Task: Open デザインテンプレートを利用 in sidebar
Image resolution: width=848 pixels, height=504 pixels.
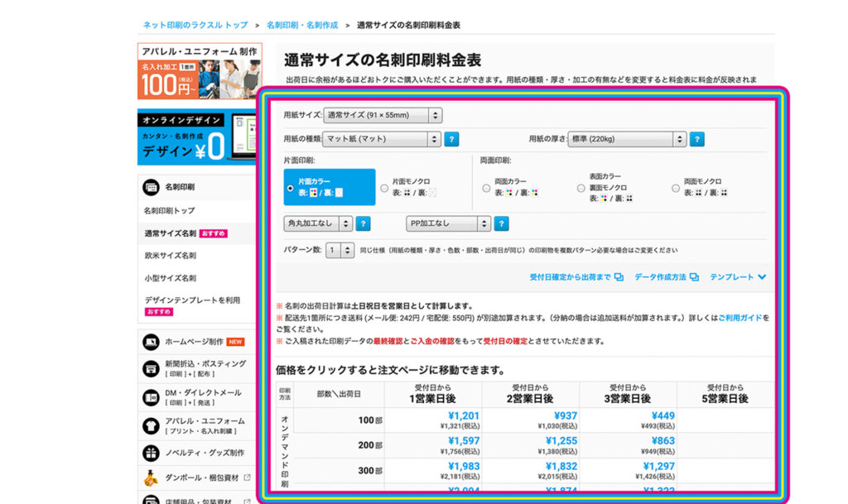Action: (192, 300)
